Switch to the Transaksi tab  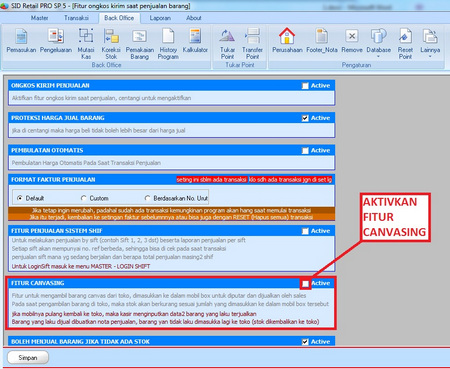76,18
